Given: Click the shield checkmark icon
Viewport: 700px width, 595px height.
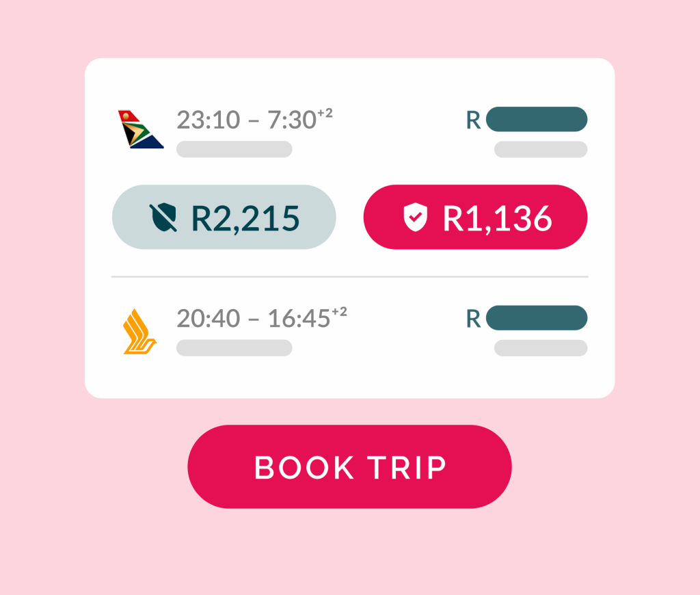Looking at the screenshot, I should (x=415, y=217).
